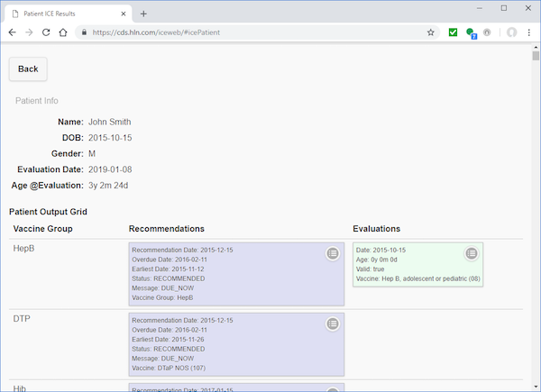Image resolution: width=541 pixels, height=392 pixels.
Task: Select the Gender value M
Action: coord(92,154)
